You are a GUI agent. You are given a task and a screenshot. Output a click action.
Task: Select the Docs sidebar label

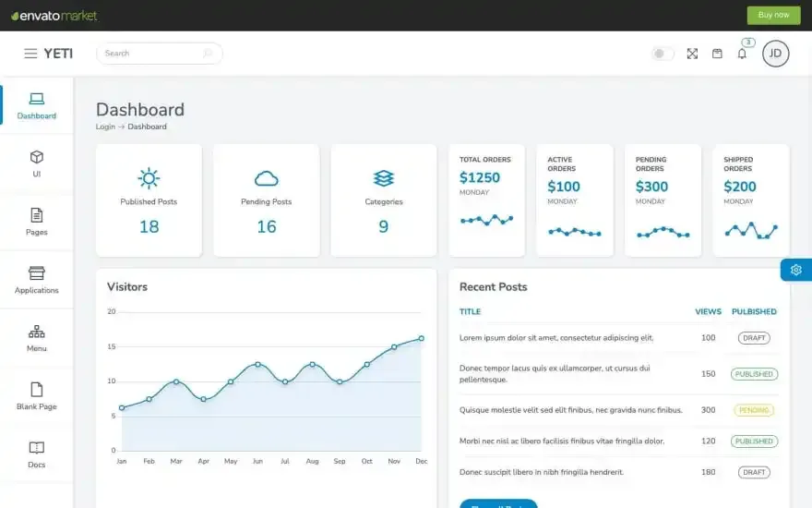click(x=37, y=465)
